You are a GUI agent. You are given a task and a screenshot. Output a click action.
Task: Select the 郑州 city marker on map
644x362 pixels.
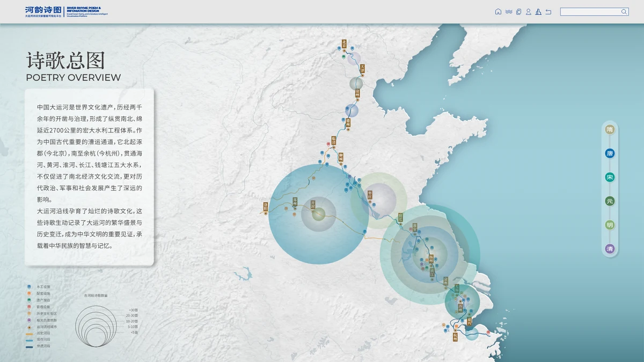(x=295, y=202)
